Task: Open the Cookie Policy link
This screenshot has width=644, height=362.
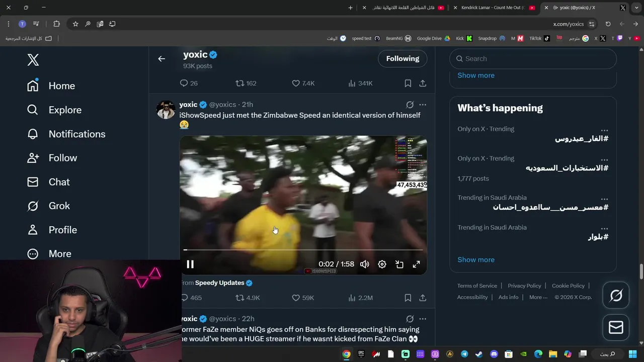Action: 568,286
